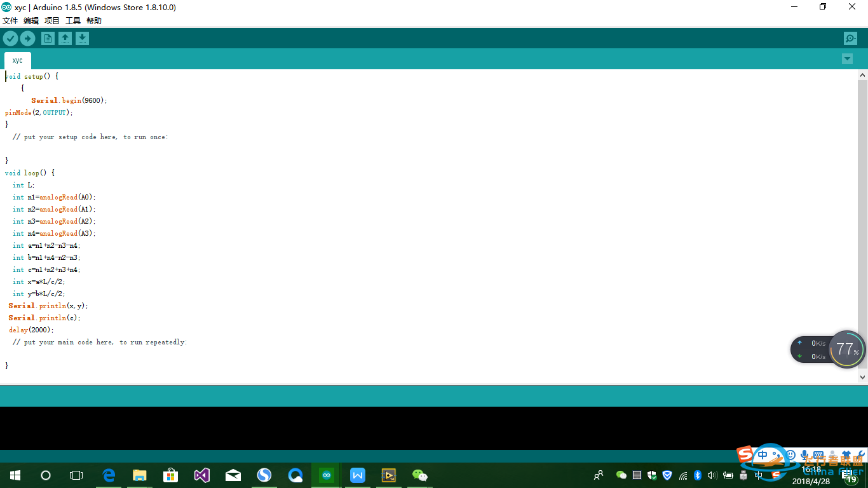The width and height of the screenshot is (868, 488).
Task: Click the USB safely remove tray icon
Action: point(743,475)
